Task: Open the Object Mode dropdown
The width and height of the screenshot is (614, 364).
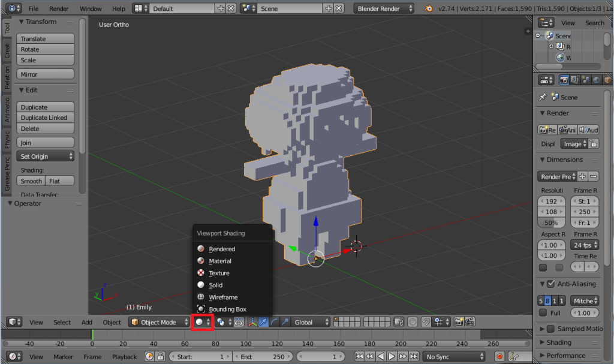Action: pos(159,322)
